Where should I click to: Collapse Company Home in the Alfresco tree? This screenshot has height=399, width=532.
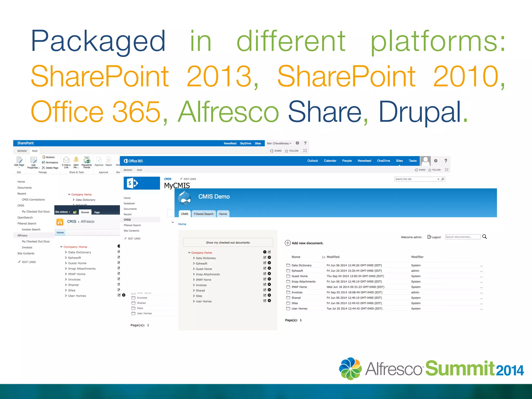pos(62,247)
